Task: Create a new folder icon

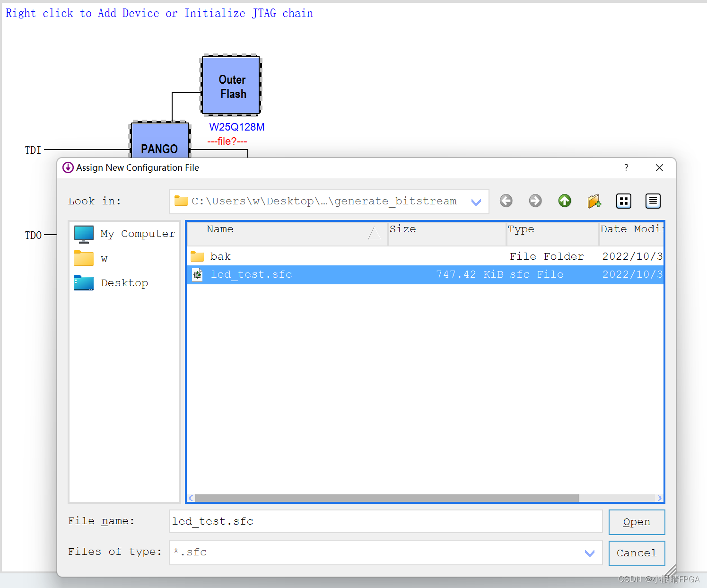Action: click(594, 201)
